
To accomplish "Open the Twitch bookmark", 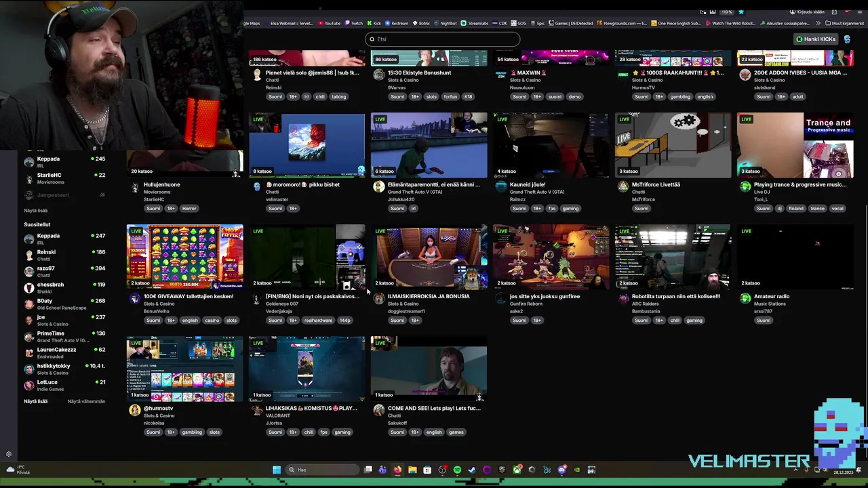I will click(x=353, y=23).
